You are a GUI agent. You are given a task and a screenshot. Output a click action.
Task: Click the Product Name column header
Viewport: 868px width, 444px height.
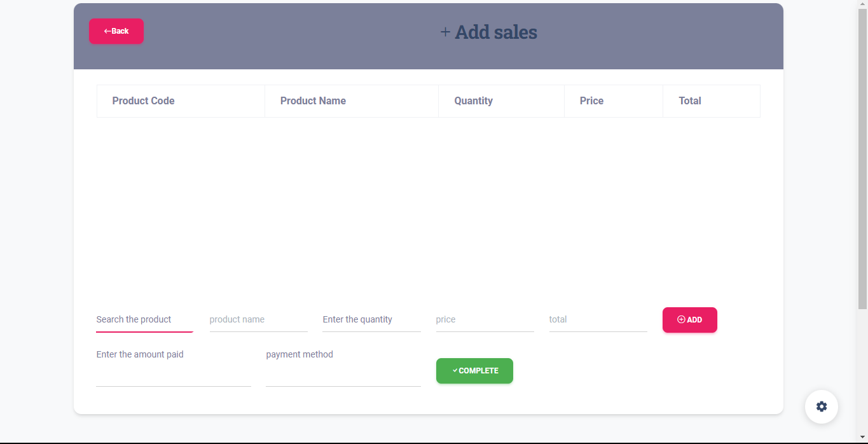[313, 101]
